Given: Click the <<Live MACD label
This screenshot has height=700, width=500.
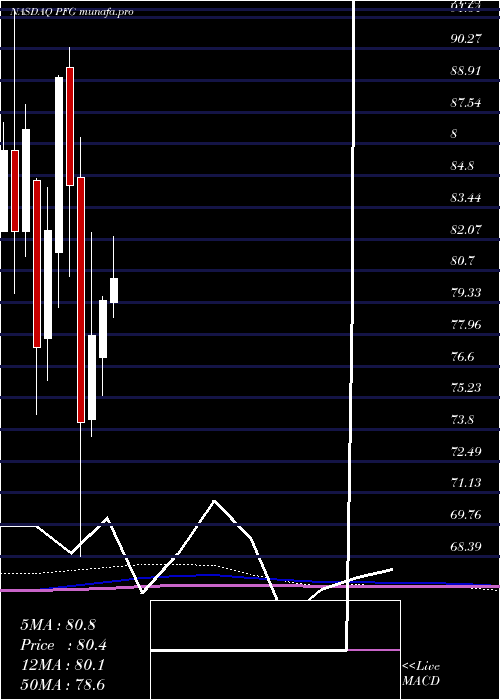Looking at the screenshot, I should 421,673.
